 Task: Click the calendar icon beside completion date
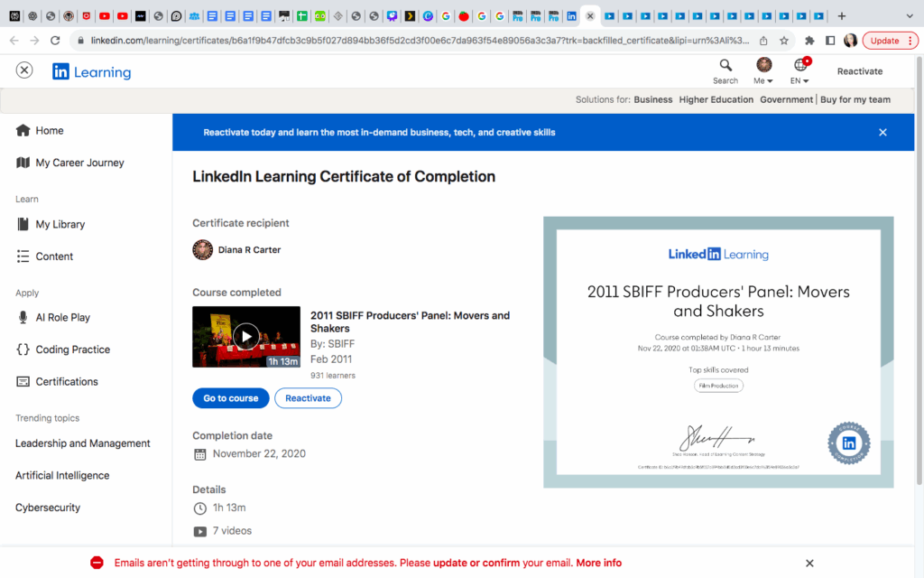pos(200,454)
